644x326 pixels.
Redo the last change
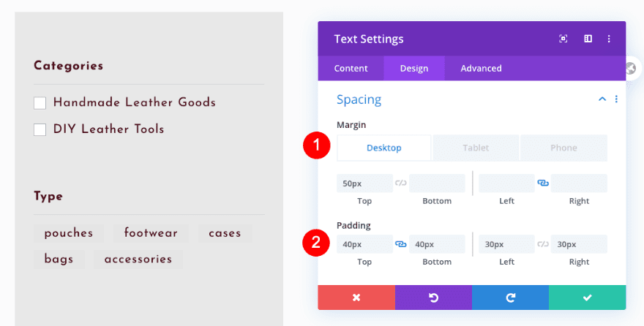(x=510, y=297)
